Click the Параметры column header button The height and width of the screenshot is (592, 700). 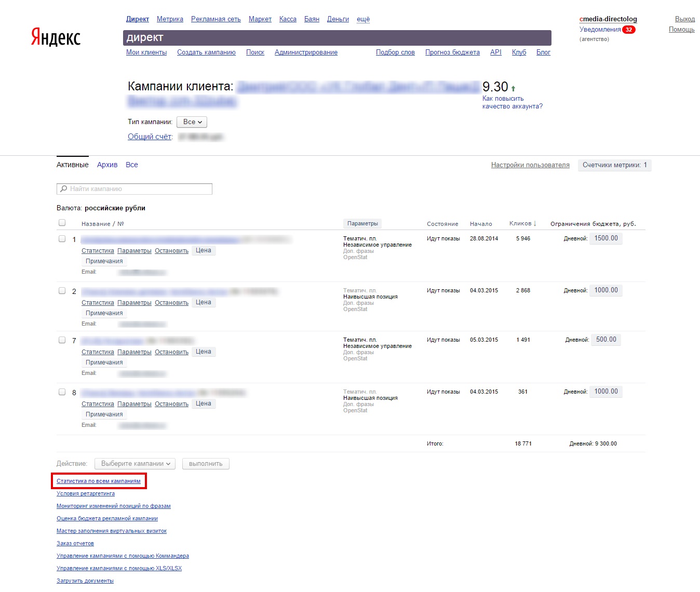362,223
